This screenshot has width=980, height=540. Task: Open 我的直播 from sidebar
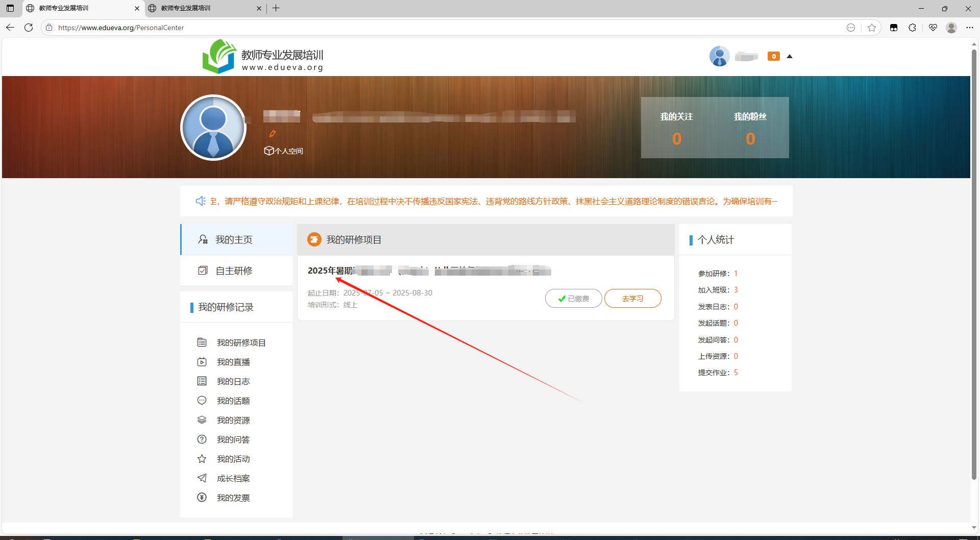click(233, 362)
